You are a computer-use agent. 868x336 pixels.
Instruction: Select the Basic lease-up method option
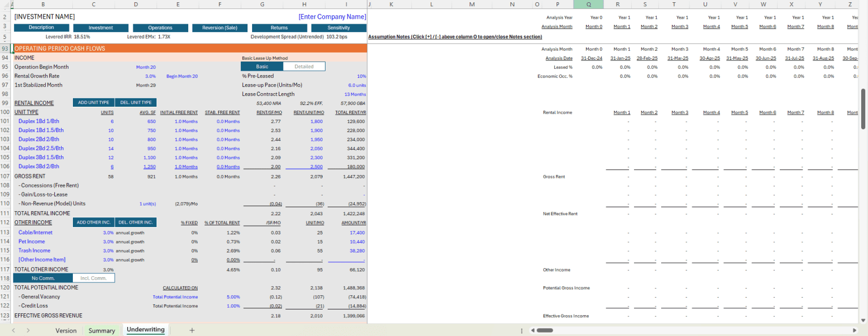tap(262, 66)
